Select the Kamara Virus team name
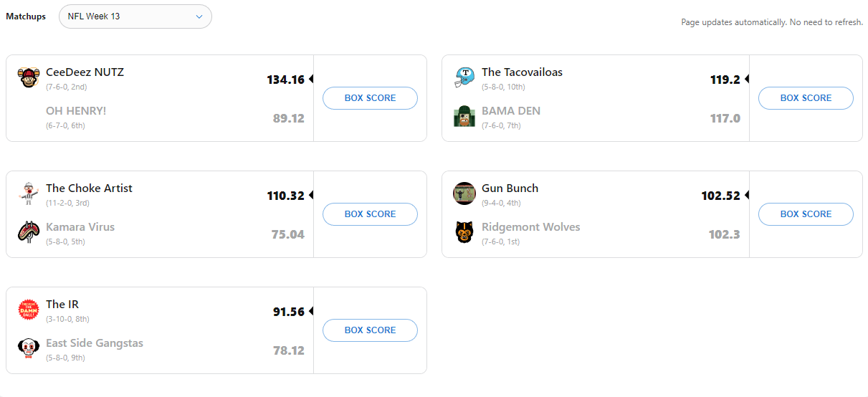868x397 pixels. point(80,227)
